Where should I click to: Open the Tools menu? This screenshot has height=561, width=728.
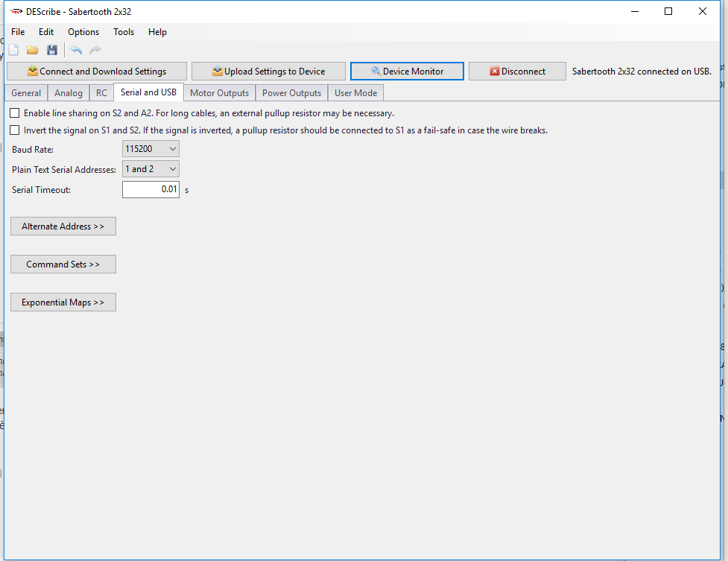click(x=124, y=31)
